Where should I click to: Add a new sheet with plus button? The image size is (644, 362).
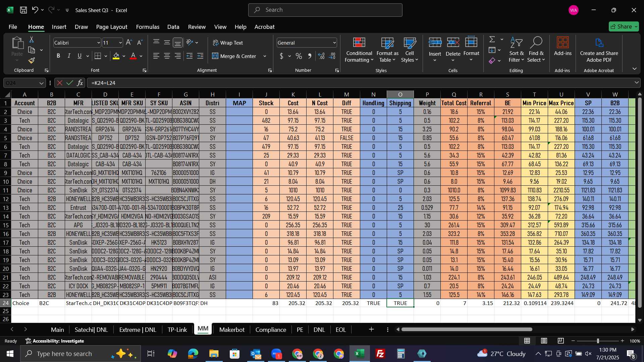(x=371, y=329)
